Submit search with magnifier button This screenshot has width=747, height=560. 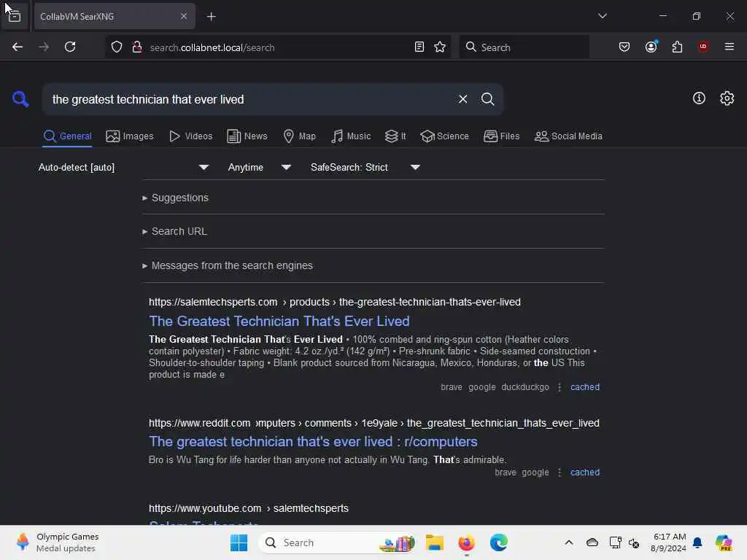pos(487,99)
